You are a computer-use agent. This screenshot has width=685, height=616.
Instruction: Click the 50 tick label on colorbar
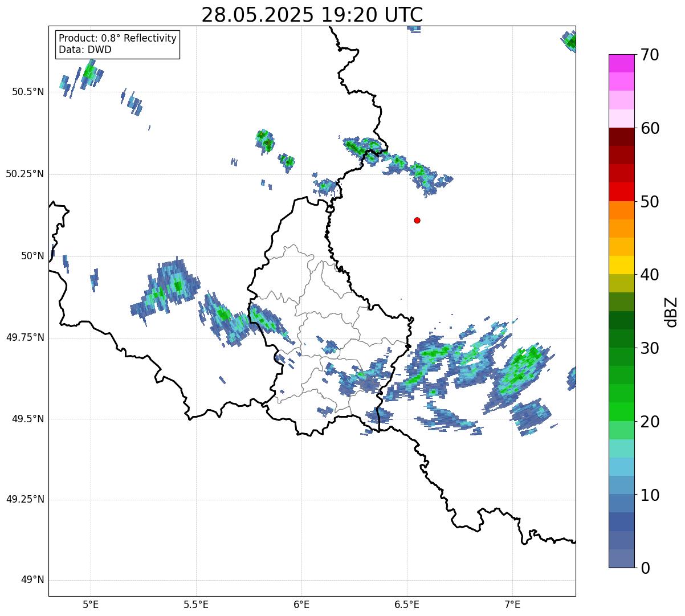(650, 202)
